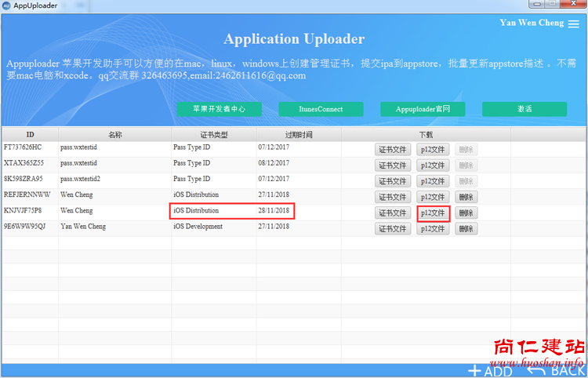Screen dimensions: 588x378
Task: Download p12文件 for 9E6W9W95QJ certificate
Action: click(433, 229)
